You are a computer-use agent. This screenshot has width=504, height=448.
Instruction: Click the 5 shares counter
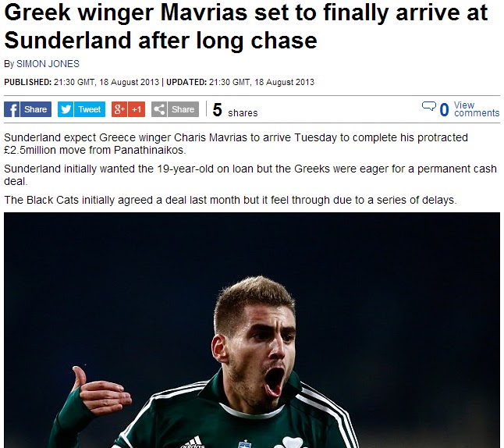tap(235, 110)
